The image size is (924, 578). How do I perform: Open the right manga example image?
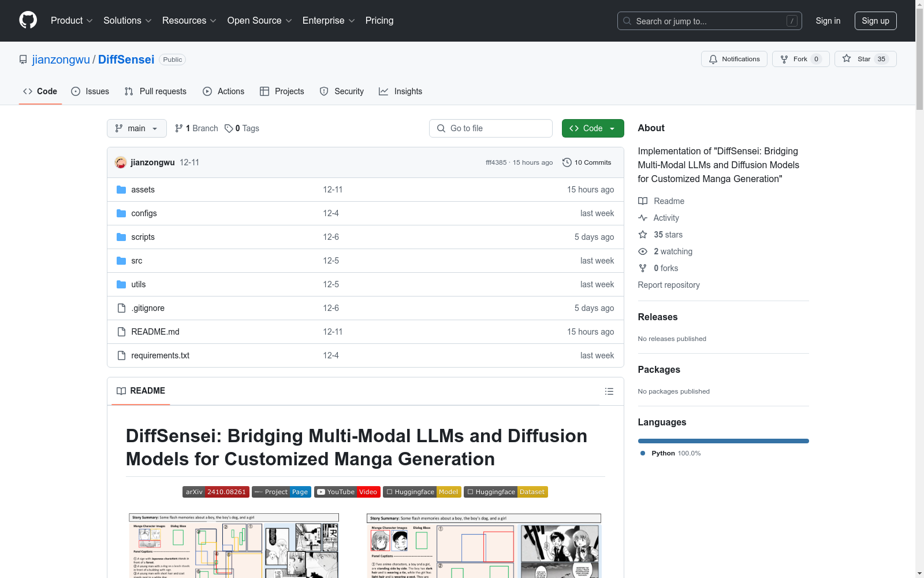coord(484,546)
